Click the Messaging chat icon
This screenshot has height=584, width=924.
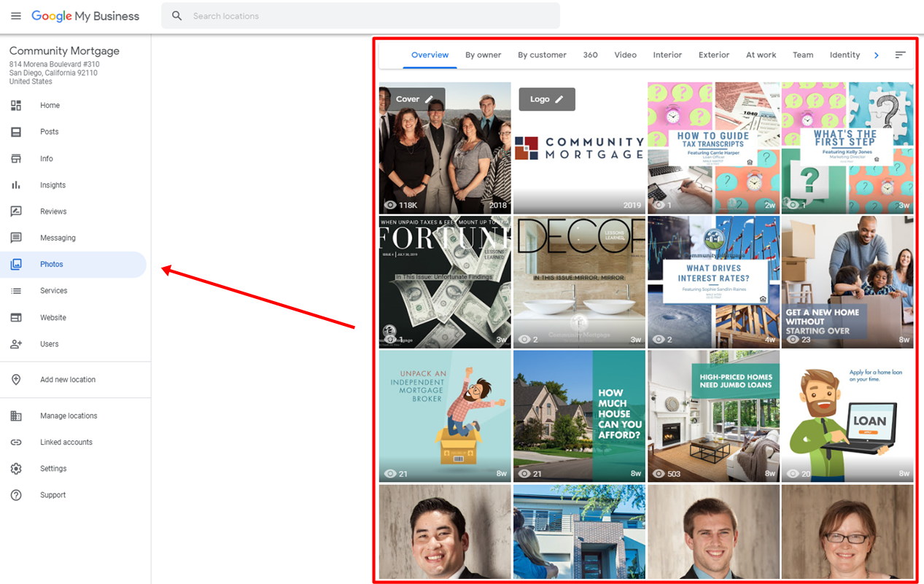16,238
